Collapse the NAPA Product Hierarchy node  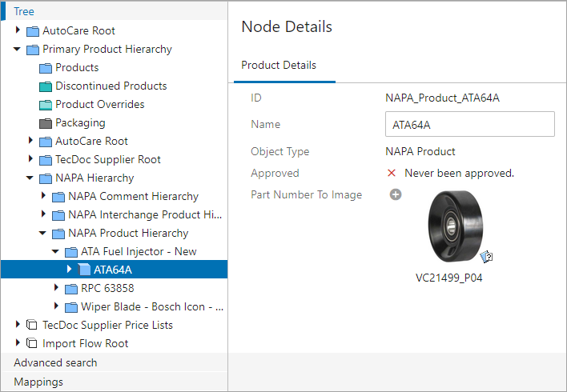click(42, 233)
